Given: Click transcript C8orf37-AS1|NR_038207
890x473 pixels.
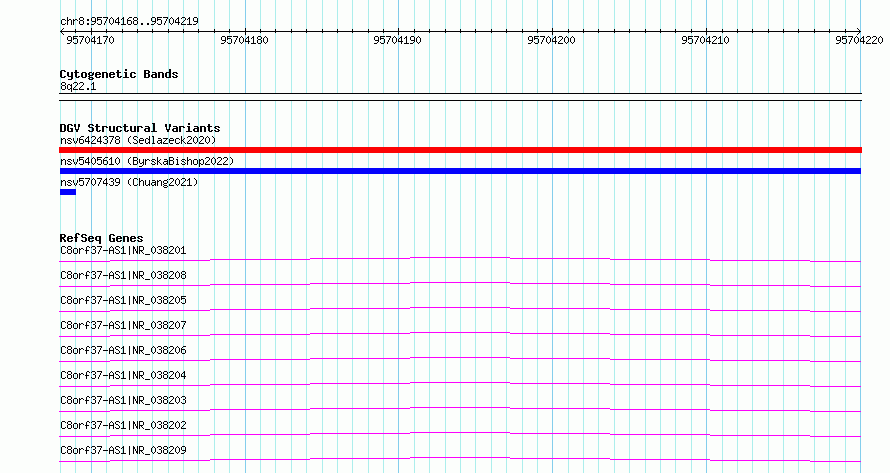Looking at the screenshot, I should click(x=123, y=325).
